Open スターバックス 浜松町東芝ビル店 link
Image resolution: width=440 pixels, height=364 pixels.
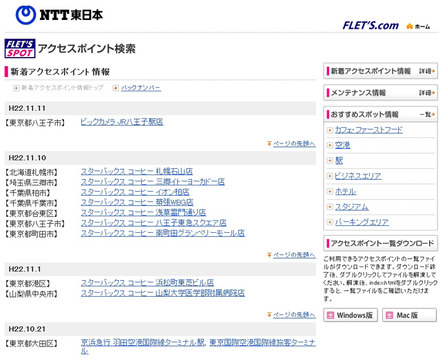coord(147,283)
